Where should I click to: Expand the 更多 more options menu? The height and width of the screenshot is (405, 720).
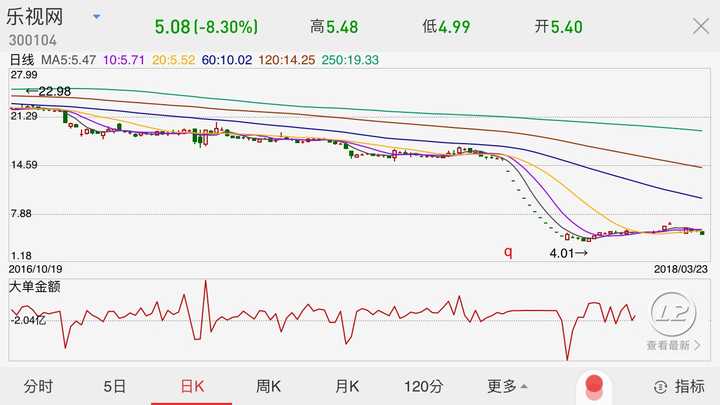[x=507, y=387]
